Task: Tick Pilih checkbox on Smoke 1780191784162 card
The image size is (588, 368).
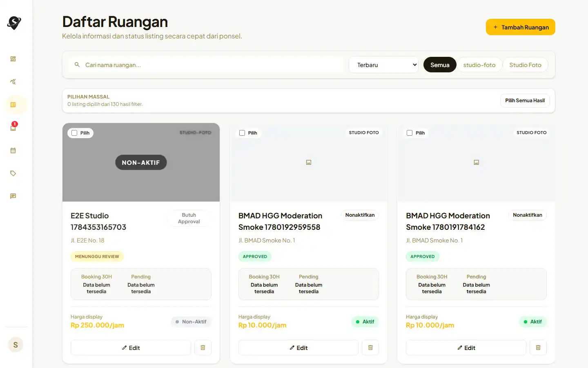Action: (410, 133)
